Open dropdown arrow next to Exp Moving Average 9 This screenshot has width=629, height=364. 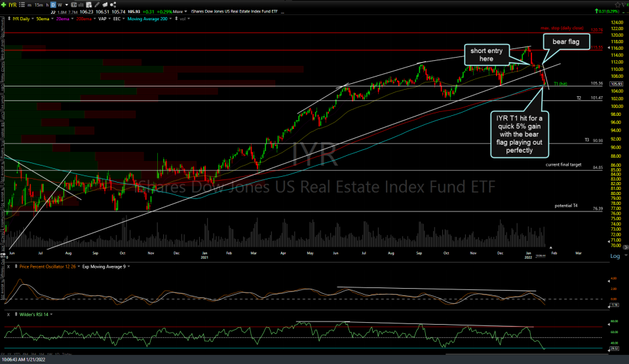click(x=128, y=266)
